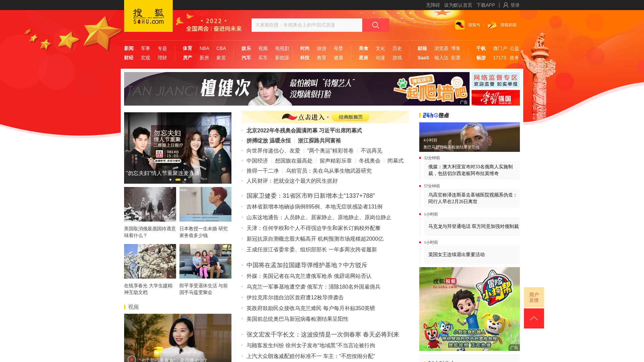This screenshot has height=362, width=644.
Task: Click the magnifier search button
Action: pos(376,25)
